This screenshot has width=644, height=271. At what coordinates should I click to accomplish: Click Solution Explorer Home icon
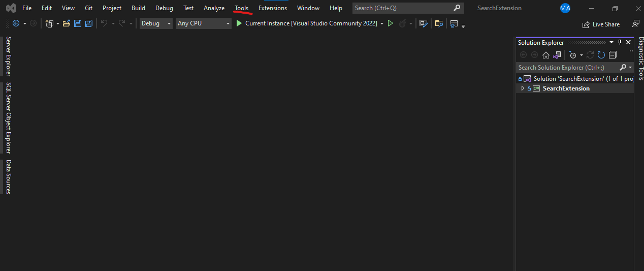(x=546, y=55)
